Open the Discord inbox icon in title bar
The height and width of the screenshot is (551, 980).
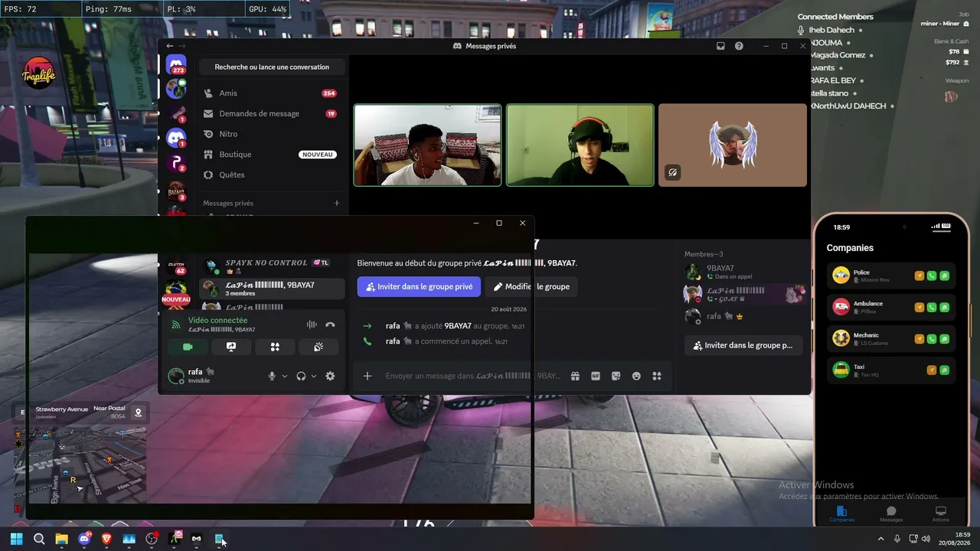[x=720, y=46]
